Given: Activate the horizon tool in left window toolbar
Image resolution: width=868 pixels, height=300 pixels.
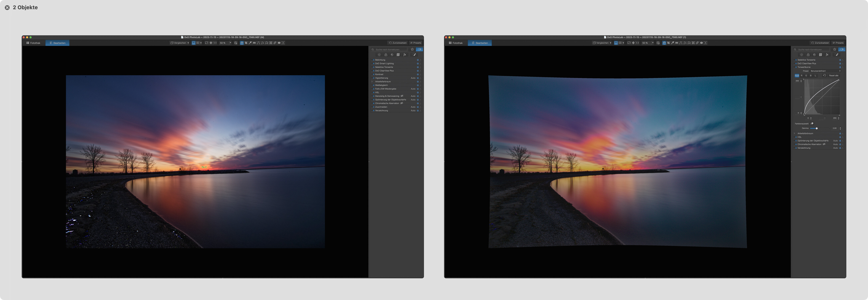Looking at the screenshot, I should coord(254,43).
